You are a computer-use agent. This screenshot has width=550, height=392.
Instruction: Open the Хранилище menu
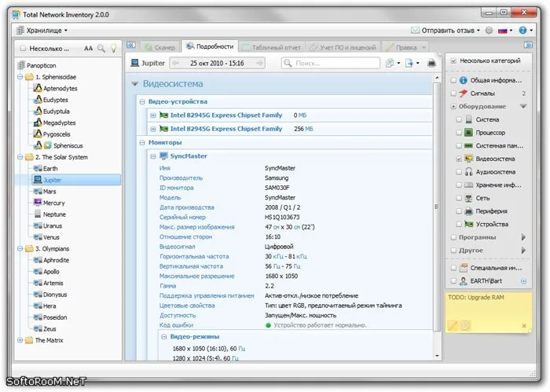pos(42,31)
